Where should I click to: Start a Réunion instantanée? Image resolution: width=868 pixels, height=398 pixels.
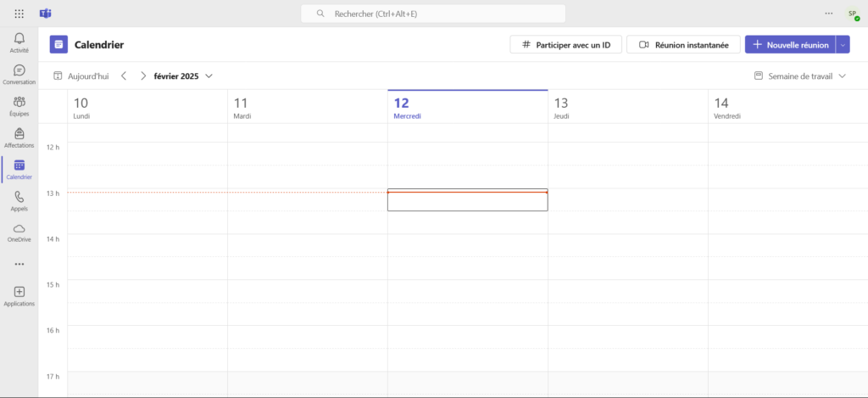tap(683, 45)
